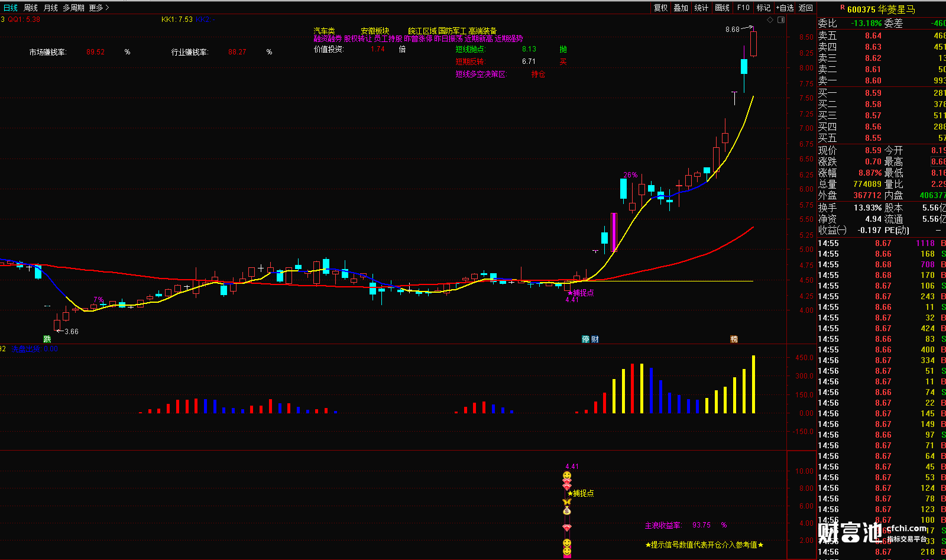Click the 买五 price 8.55
Viewport: 946px width, 560px height.
pyautogui.click(x=873, y=138)
